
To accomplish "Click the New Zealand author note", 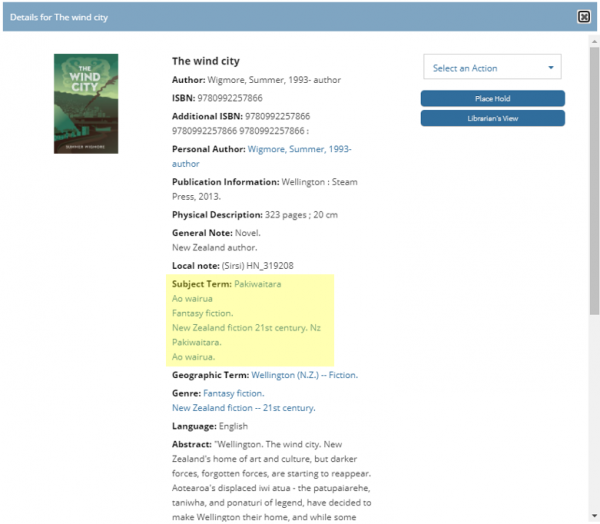I will coord(215,248).
